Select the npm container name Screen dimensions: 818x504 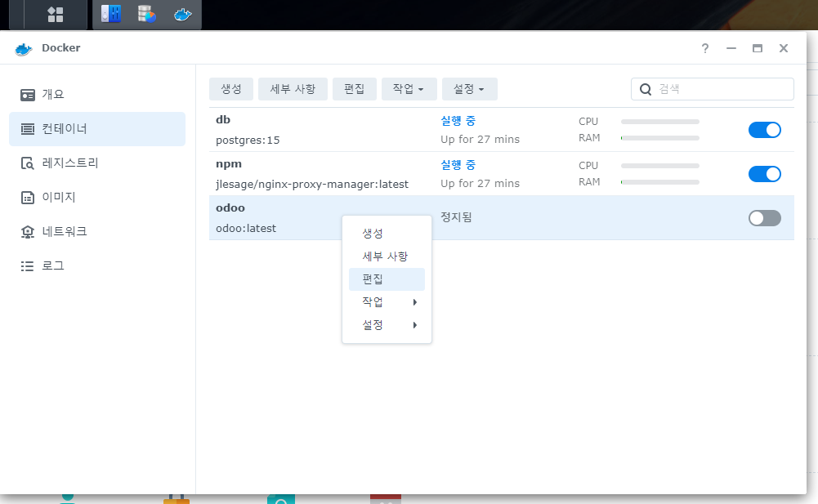click(x=229, y=164)
